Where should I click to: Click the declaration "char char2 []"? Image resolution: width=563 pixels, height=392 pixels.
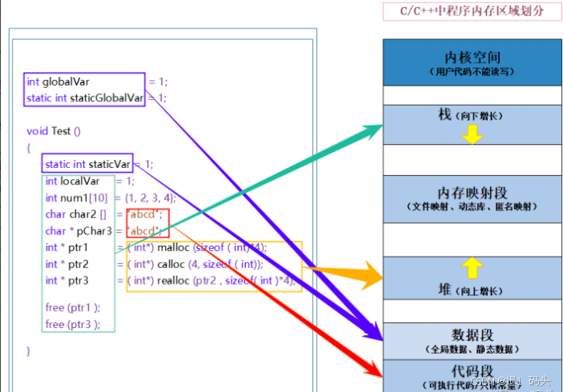coord(76,214)
